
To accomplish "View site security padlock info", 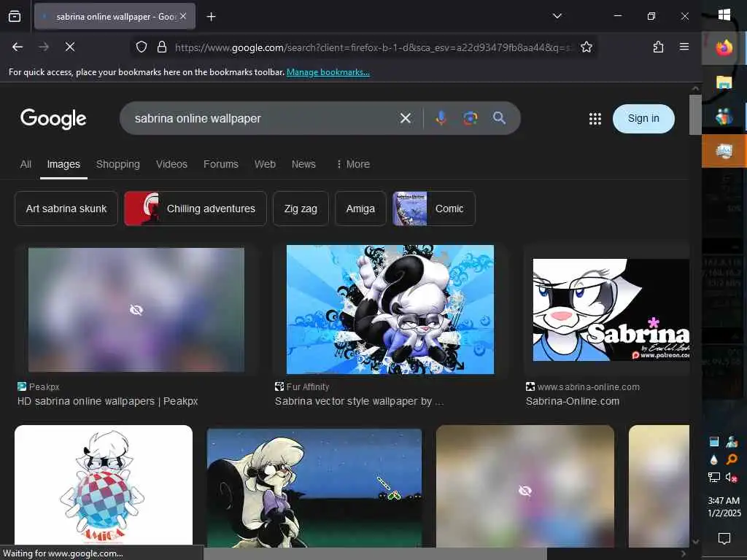I will point(162,47).
